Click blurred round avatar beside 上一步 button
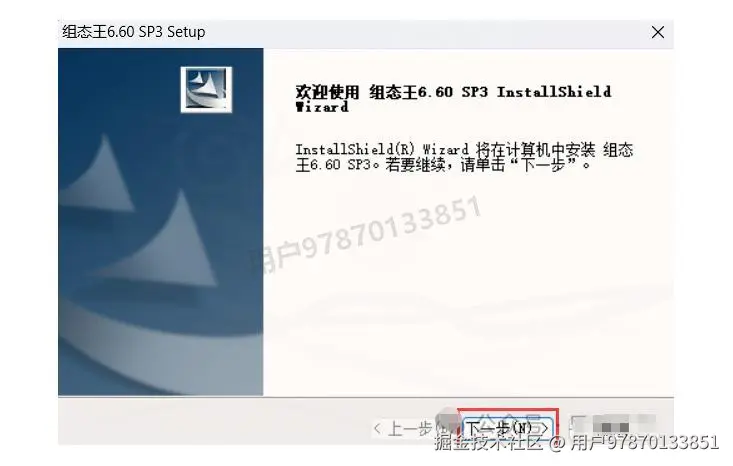The height and width of the screenshot is (466, 733). click(x=446, y=419)
